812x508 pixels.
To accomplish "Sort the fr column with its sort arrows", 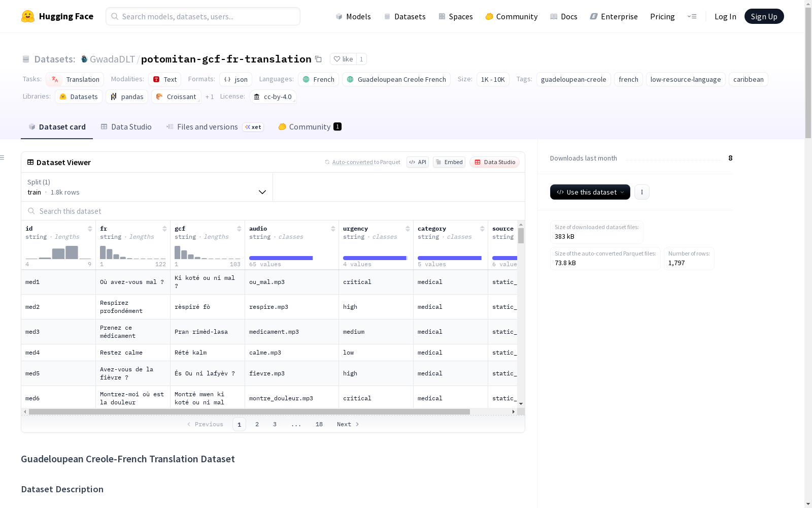I will (x=164, y=229).
